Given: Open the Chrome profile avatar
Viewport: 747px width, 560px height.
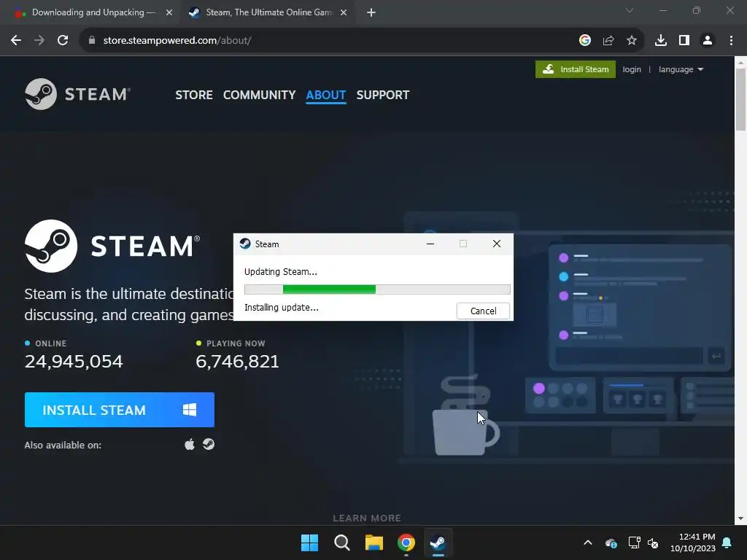Looking at the screenshot, I should click(x=708, y=41).
